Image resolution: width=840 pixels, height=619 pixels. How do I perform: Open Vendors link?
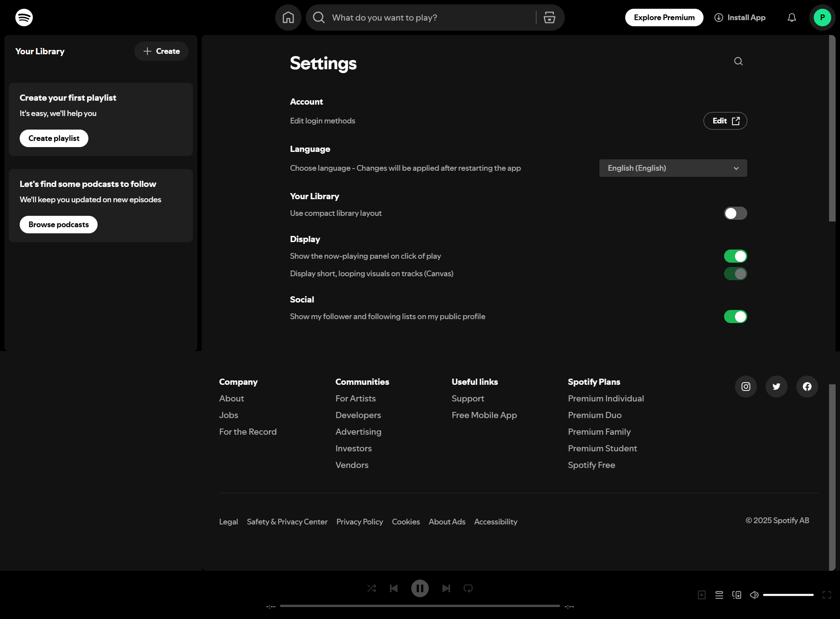(x=352, y=465)
